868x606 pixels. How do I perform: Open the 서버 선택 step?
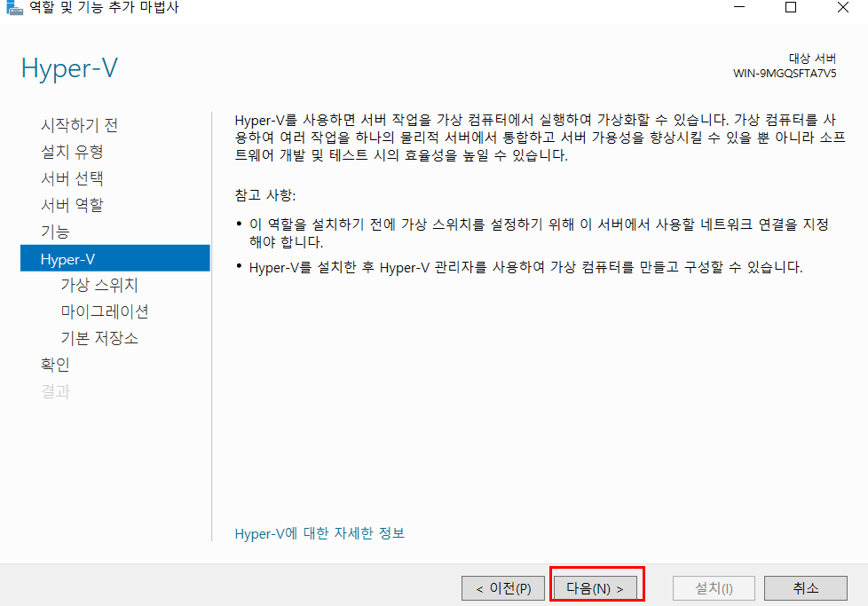pos(72,178)
